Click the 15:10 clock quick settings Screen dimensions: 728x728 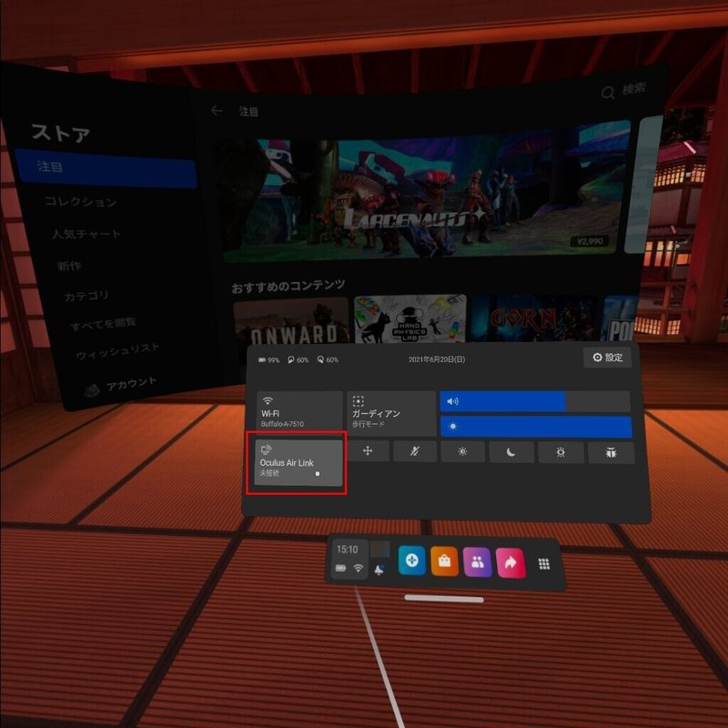(348, 550)
